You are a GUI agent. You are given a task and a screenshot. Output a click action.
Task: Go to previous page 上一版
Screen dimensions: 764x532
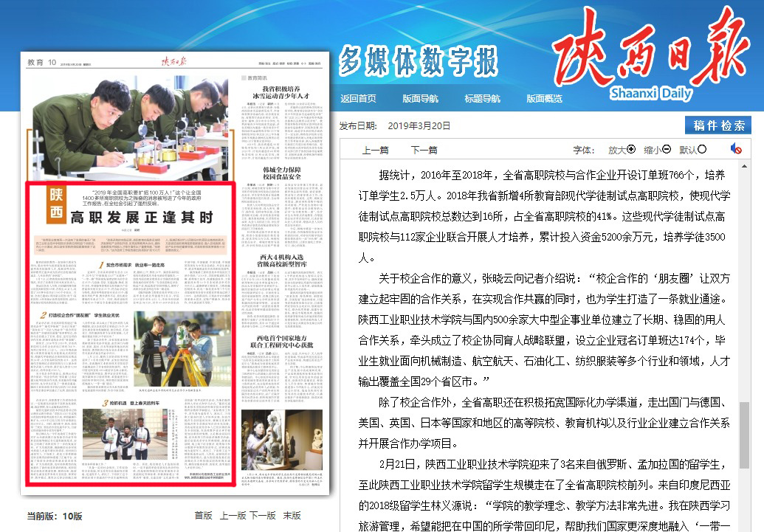pos(232,515)
